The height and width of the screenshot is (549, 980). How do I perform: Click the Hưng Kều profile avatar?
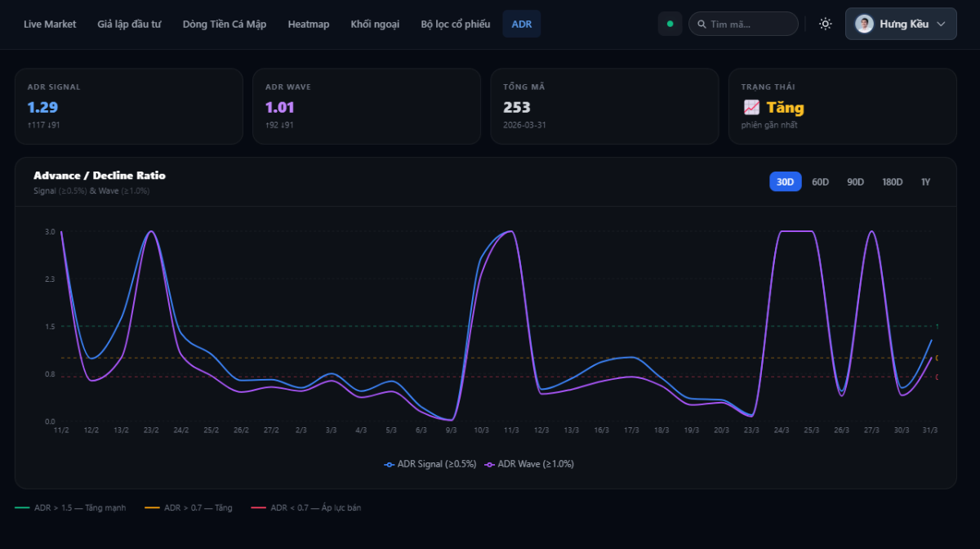(864, 24)
